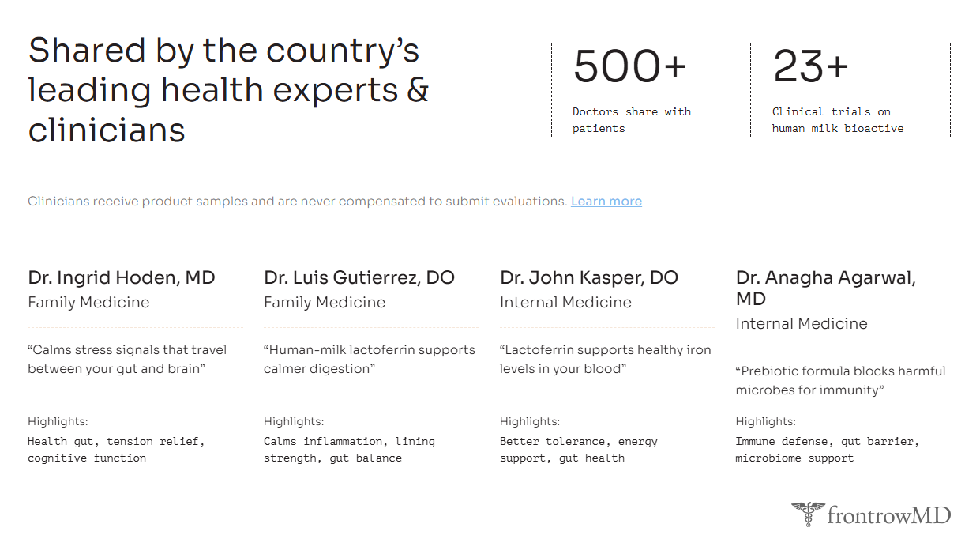
Task: Click the highlights under Dr. Hoden
Action: pyautogui.click(x=116, y=449)
